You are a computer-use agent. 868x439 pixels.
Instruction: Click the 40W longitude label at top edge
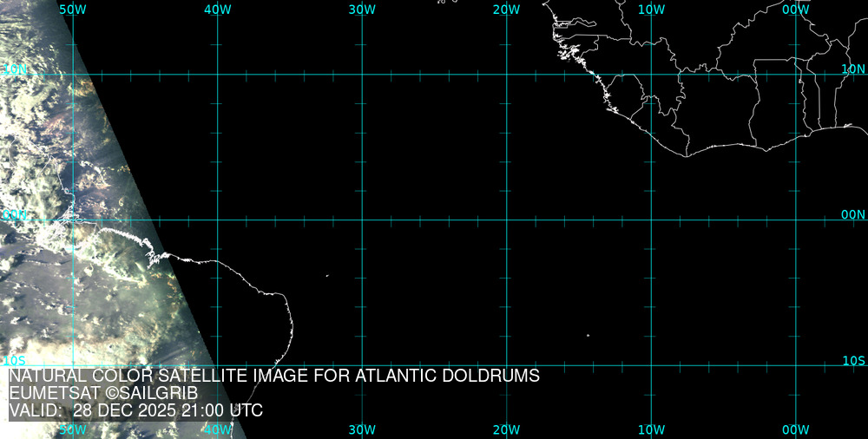tap(217, 9)
